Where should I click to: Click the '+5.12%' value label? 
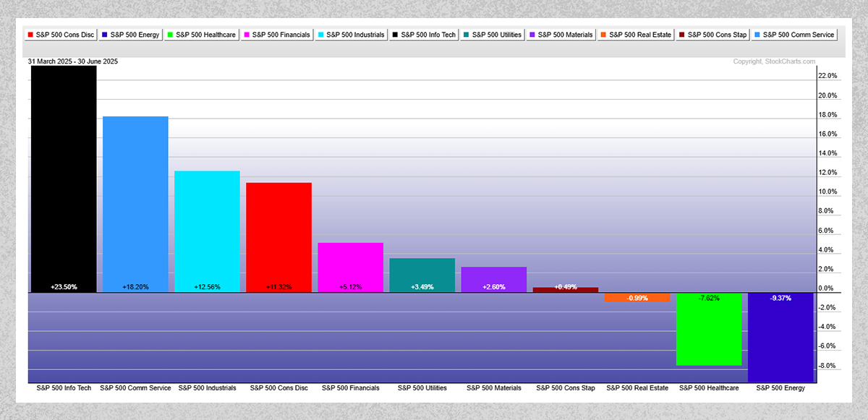pyautogui.click(x=350, y=287)
